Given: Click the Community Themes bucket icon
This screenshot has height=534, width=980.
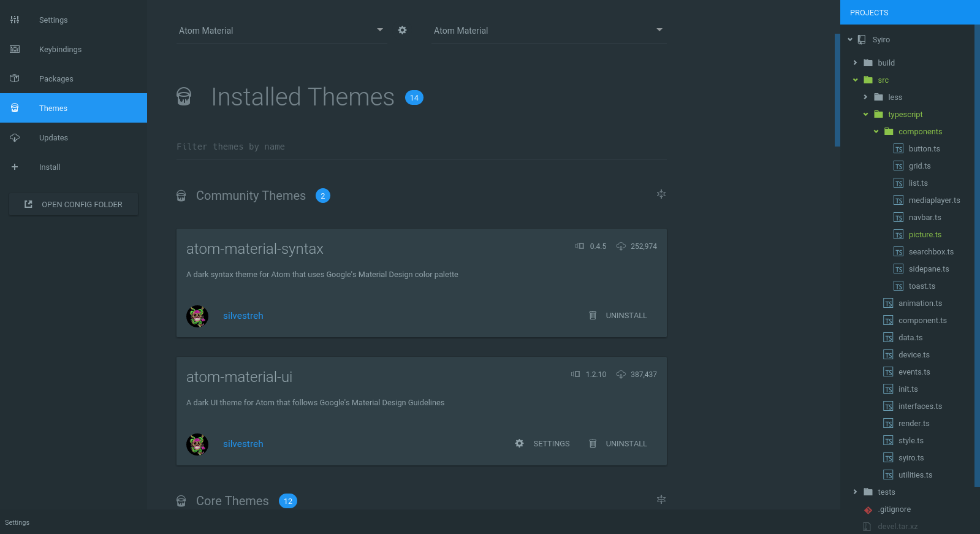Looking at the screenshot, I should coord(181,196).
